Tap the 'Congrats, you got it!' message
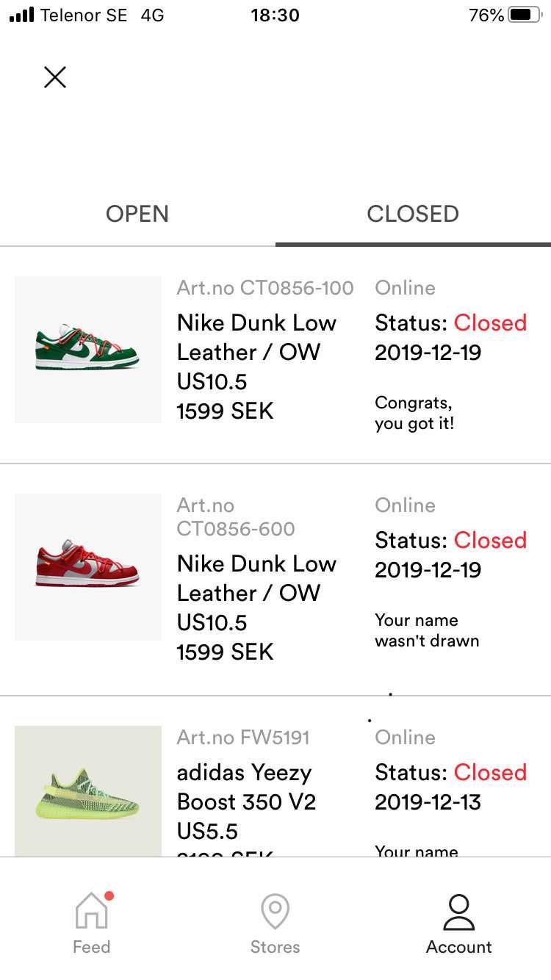 (414, 413)
